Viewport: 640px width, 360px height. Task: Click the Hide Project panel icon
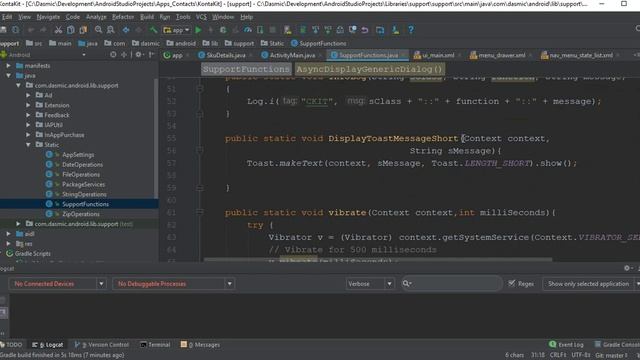(x=151, y=55)
